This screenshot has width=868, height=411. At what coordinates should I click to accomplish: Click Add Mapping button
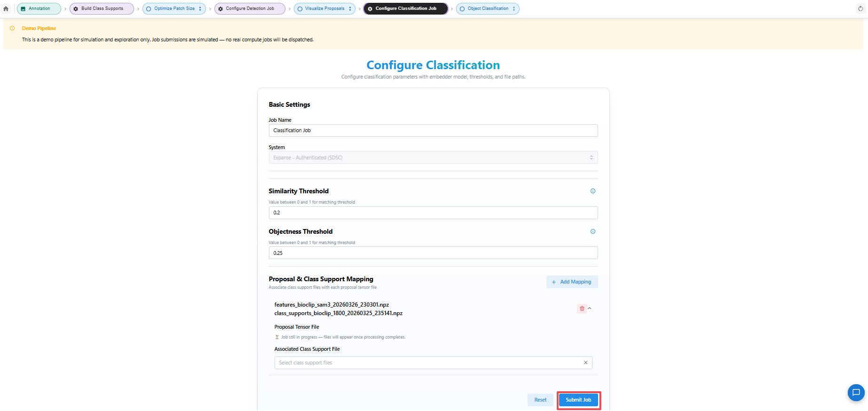[x=572, y=282]
